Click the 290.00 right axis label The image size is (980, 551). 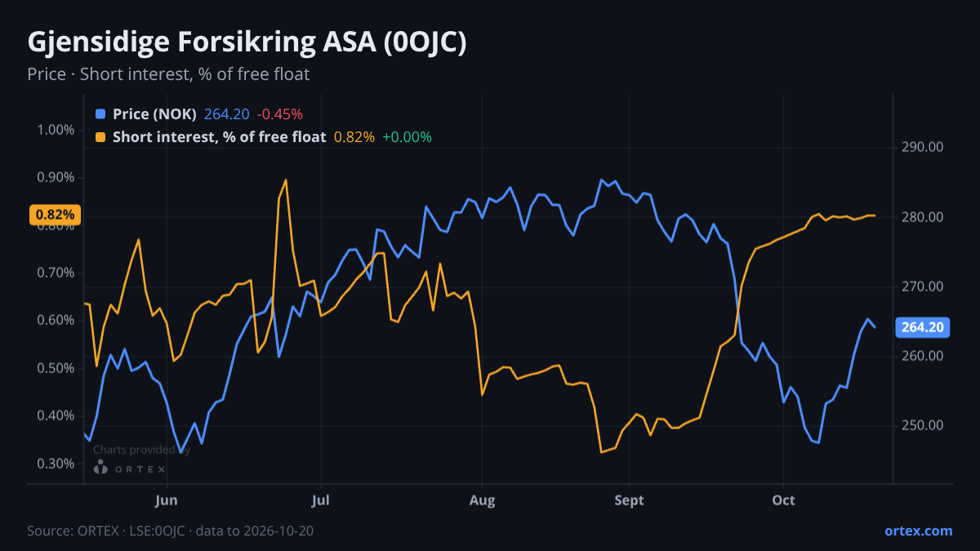coord(924,147)
